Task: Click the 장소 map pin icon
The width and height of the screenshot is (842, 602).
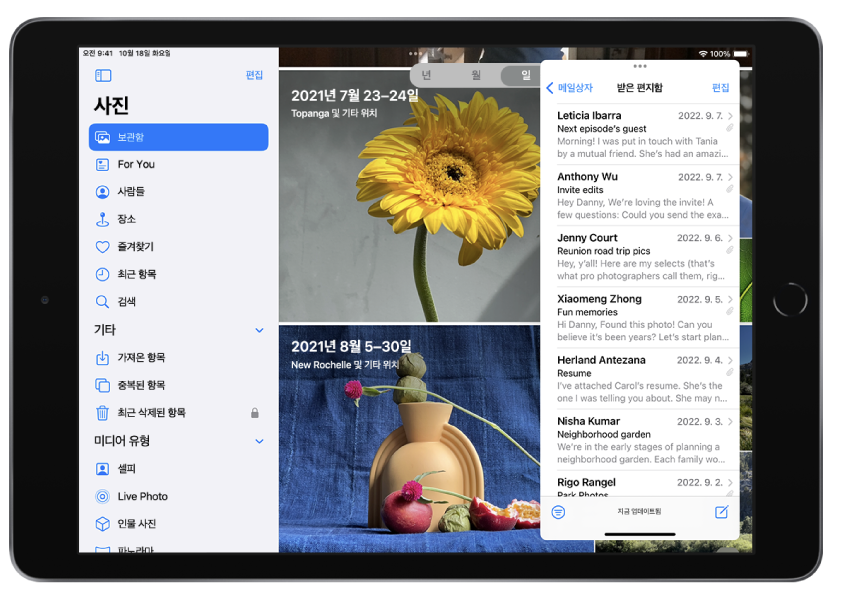Action: 103,219
